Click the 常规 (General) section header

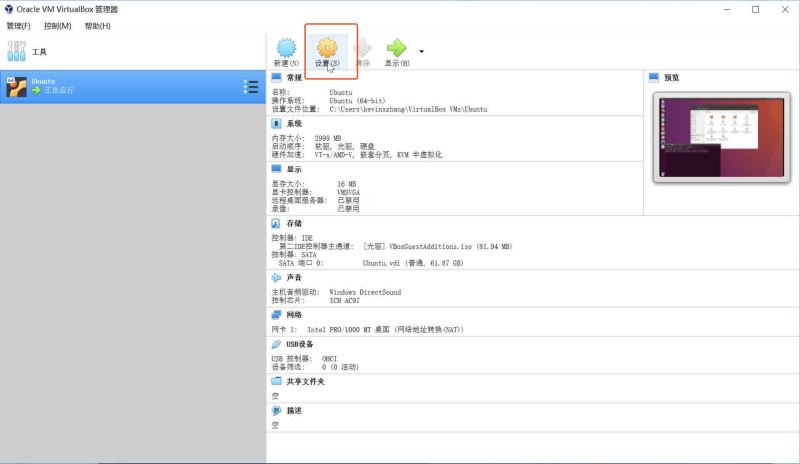[x=293, y=77]
